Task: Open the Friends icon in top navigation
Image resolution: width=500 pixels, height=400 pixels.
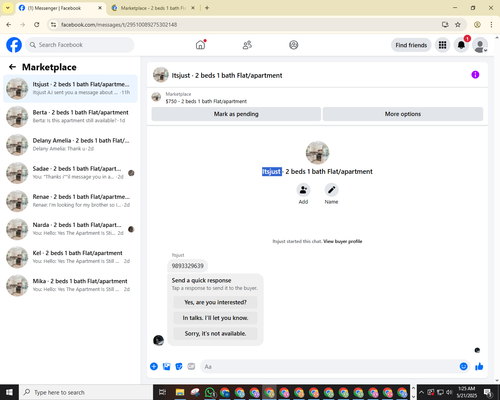Action: (247, 45)
